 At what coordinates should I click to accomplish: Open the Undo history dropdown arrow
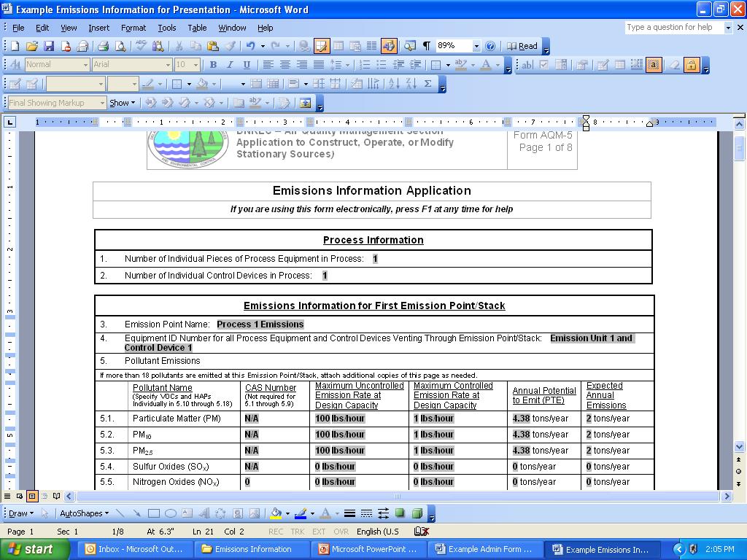click(263, 46)
